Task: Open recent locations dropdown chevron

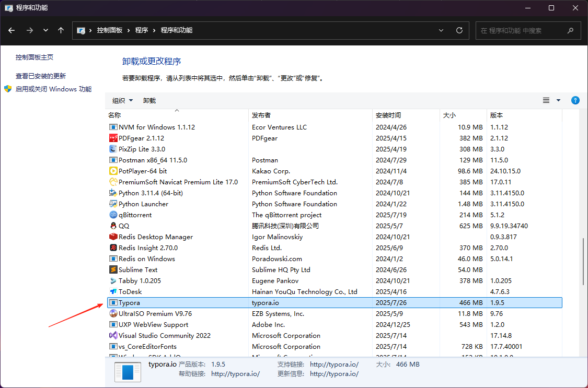Action: pyautogui.click(x=45, y=30)
